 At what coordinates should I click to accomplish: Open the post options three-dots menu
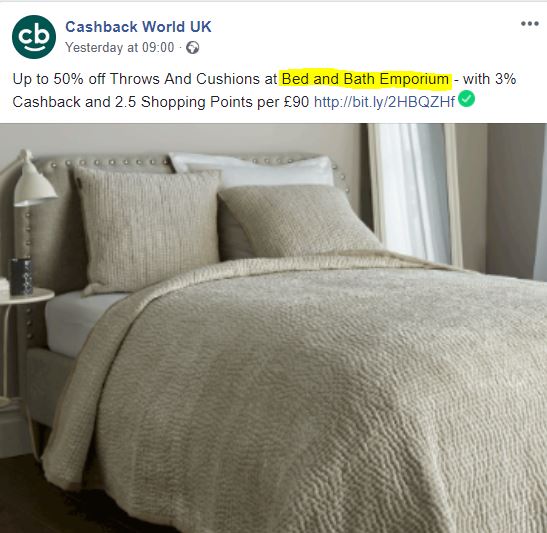pyautogui.click(x=530, y=24)
